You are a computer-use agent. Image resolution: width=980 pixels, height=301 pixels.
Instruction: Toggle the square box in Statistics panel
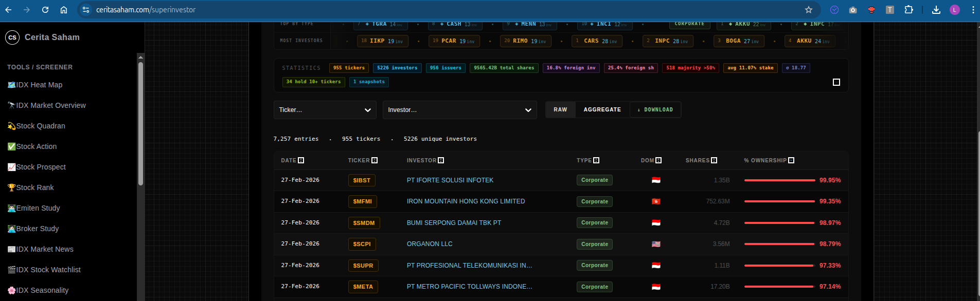click(836, 82)
